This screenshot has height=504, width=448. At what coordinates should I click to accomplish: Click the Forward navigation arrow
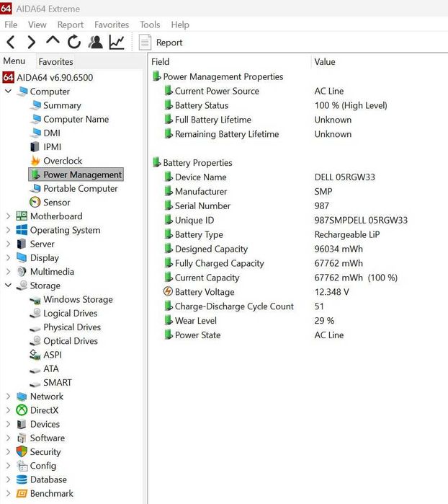click(31, 42)
